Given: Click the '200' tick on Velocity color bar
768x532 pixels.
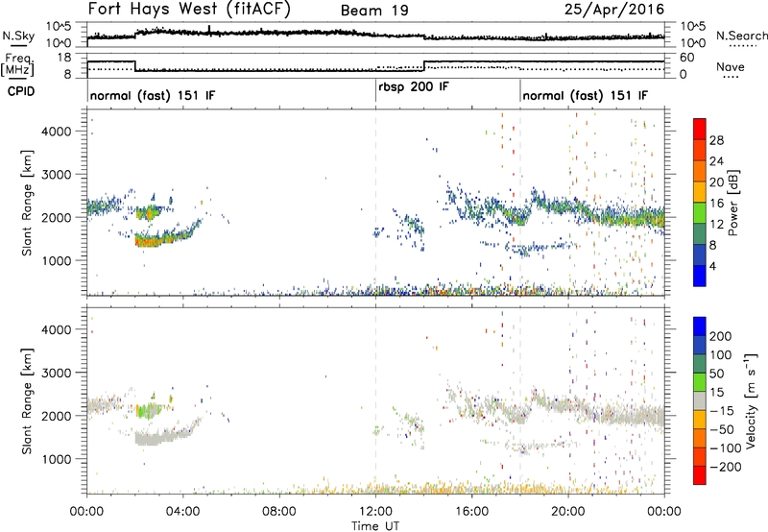Looking at the screenshot, I should (x=721, y=336).
